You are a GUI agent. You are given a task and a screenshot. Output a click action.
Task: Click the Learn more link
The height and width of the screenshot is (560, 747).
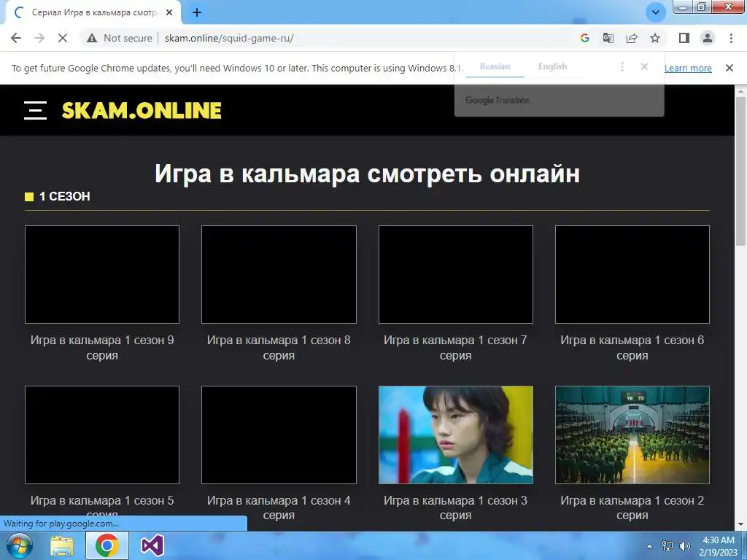point(688,68)
